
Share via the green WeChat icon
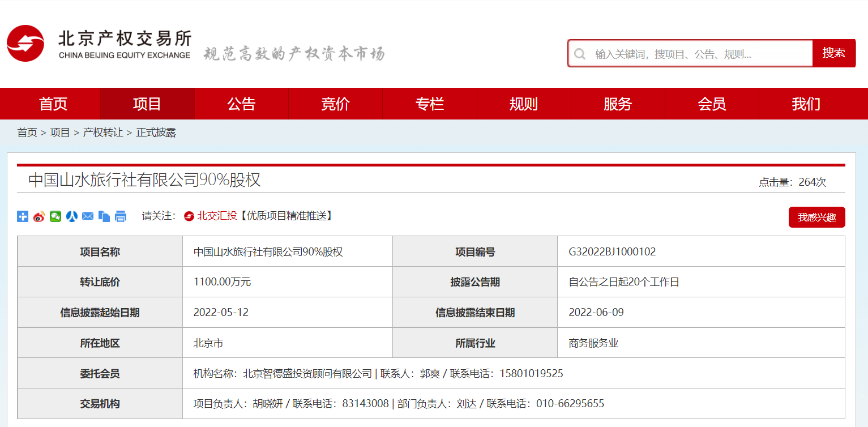point(55,216)
